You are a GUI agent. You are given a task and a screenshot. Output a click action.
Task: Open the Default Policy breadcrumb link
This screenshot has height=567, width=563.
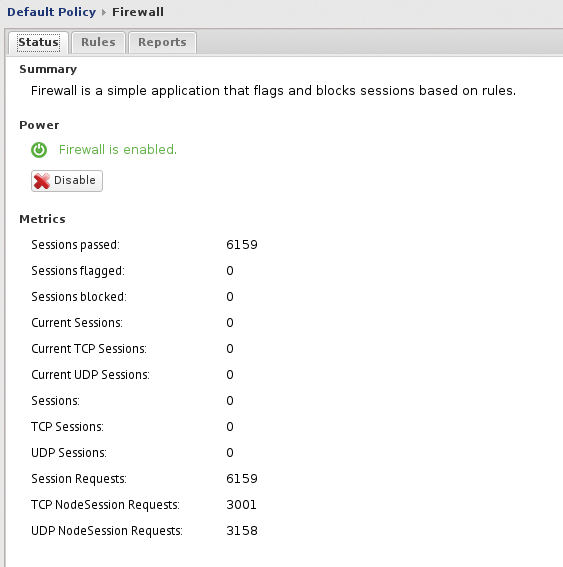point(52,12)
